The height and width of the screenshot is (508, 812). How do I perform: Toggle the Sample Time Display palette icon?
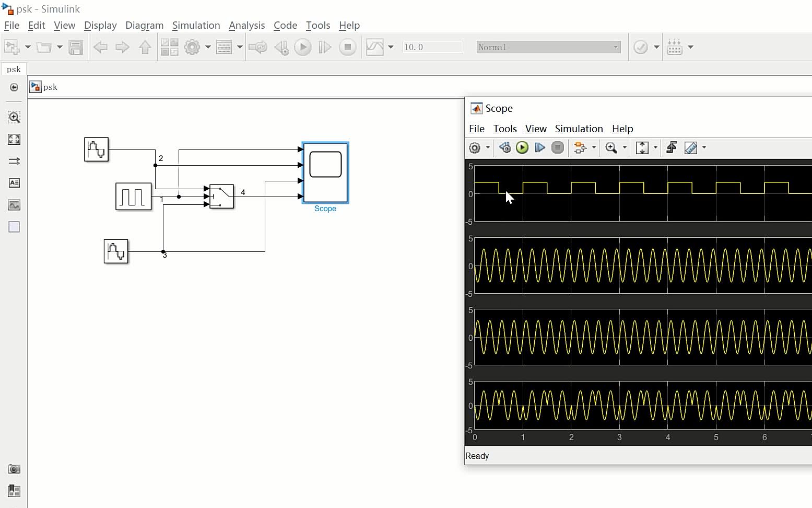tap(14, 161)
